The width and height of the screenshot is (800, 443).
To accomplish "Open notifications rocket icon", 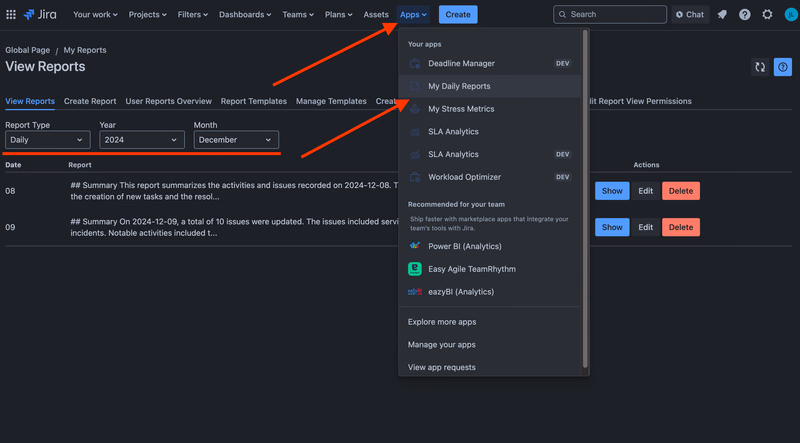I will pos(722,14).
